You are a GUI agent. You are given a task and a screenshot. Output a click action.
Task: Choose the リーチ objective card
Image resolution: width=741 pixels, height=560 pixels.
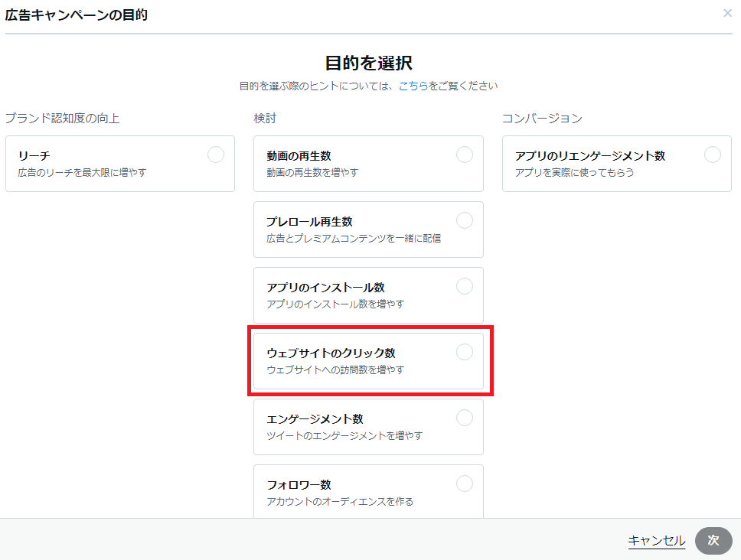(x=119, y=164)
